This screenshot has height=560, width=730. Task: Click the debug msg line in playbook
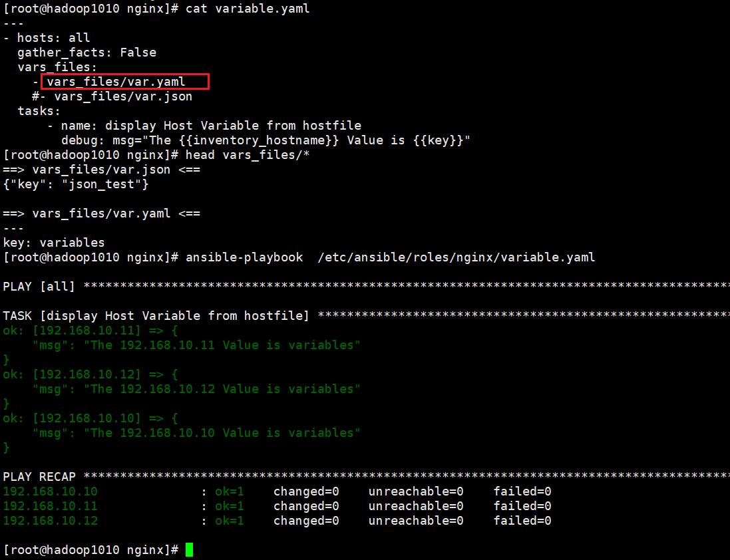click(266, 140)
